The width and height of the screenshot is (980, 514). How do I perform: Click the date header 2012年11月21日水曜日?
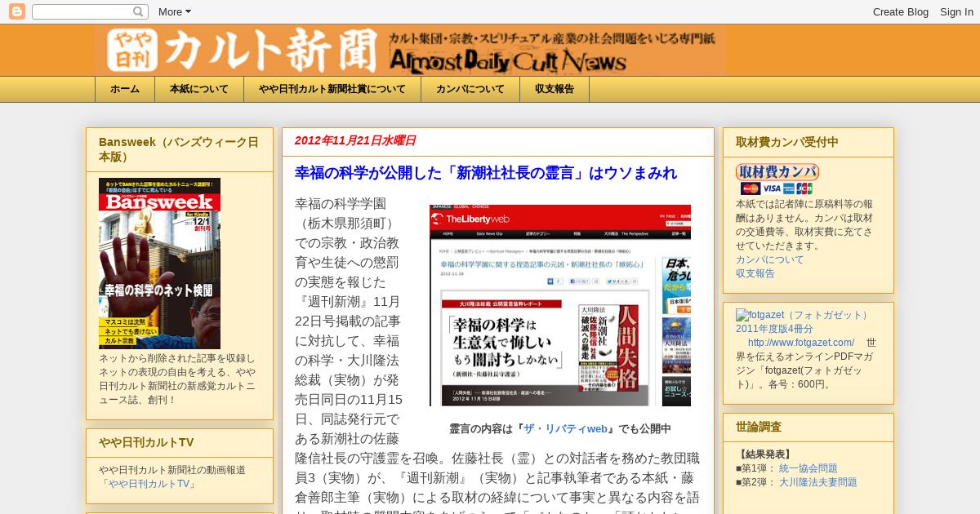[x=355, y=140]
